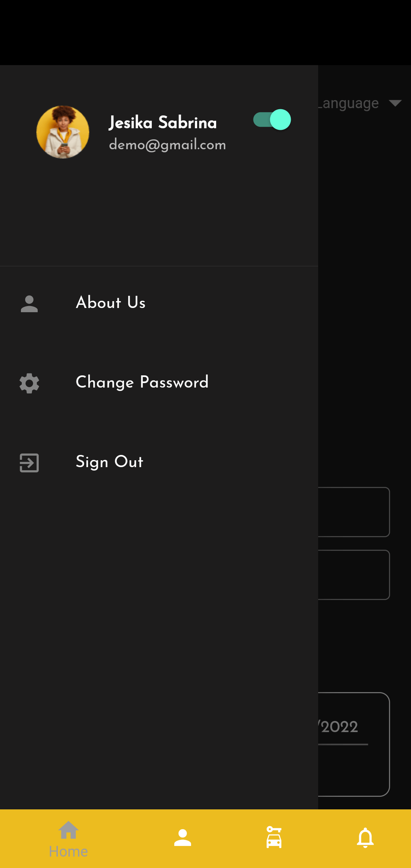Open the profile tab in bottom navigation

(183, 838)
